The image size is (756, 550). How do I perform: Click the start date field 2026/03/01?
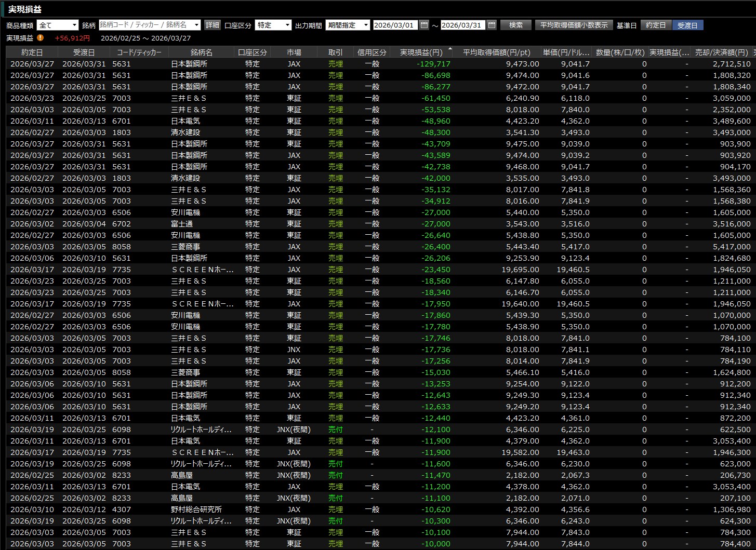coord(395,25)
